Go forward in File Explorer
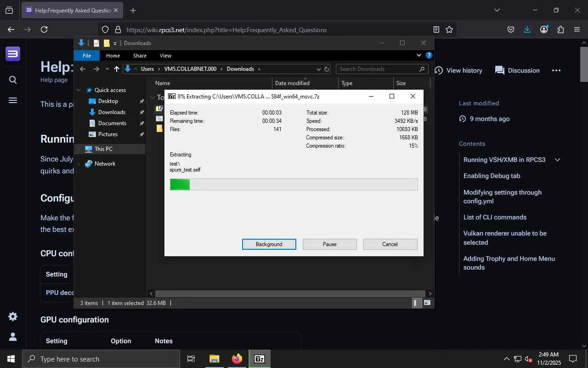The height and width of the screenshot is (368, 588). [x=96, y=69]
